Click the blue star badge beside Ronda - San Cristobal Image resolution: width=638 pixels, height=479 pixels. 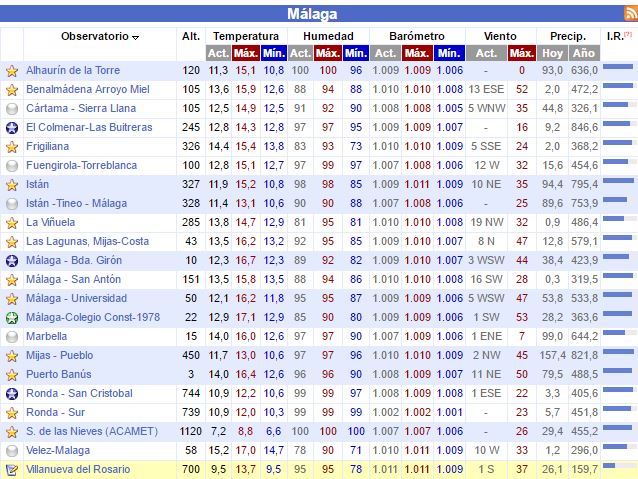12,394
